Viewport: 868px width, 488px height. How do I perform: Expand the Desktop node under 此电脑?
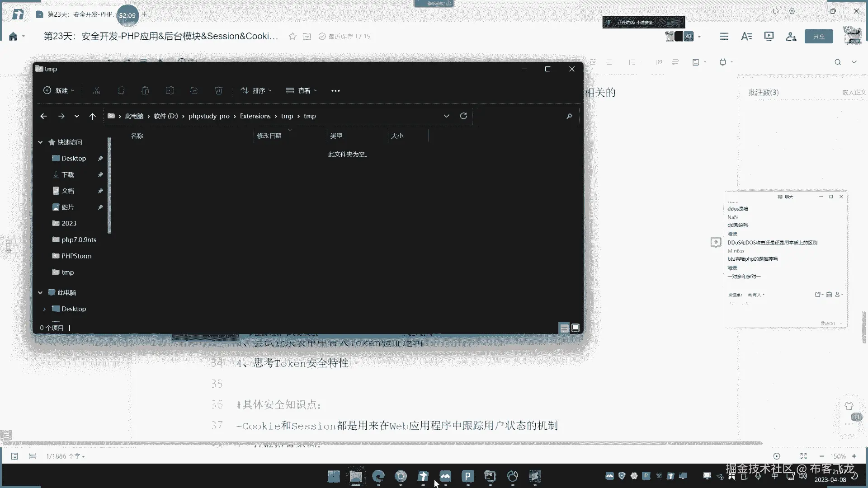[x=44, y=309]
